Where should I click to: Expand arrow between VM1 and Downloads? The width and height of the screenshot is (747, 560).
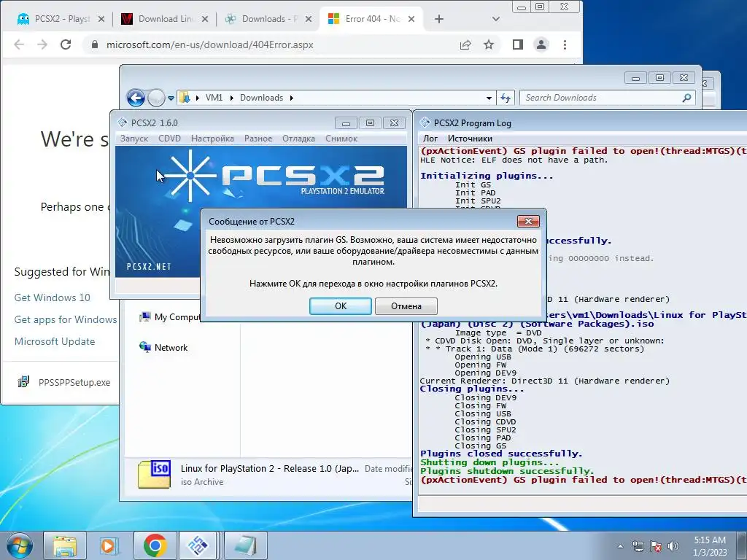pos(231,98)
